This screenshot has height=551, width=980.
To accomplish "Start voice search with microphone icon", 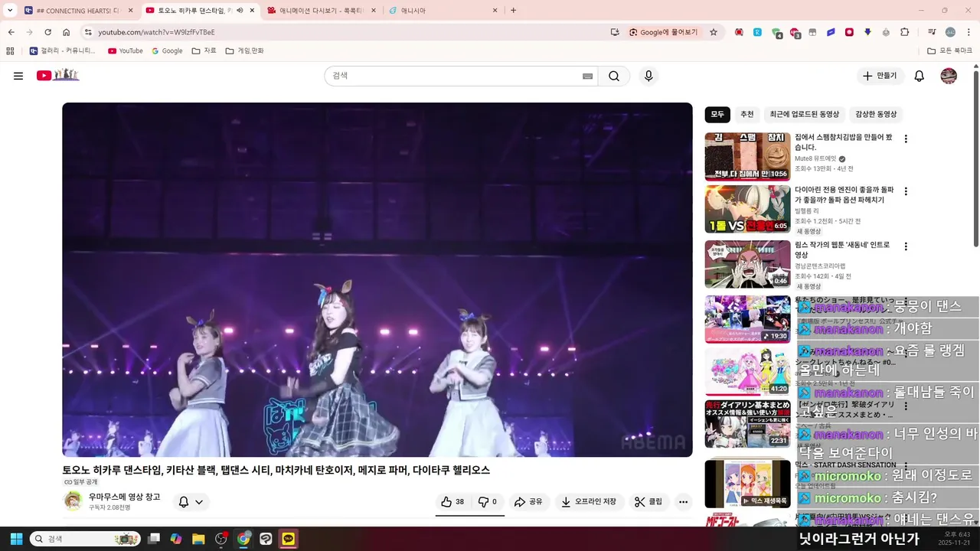I will (x=648, y=76).
